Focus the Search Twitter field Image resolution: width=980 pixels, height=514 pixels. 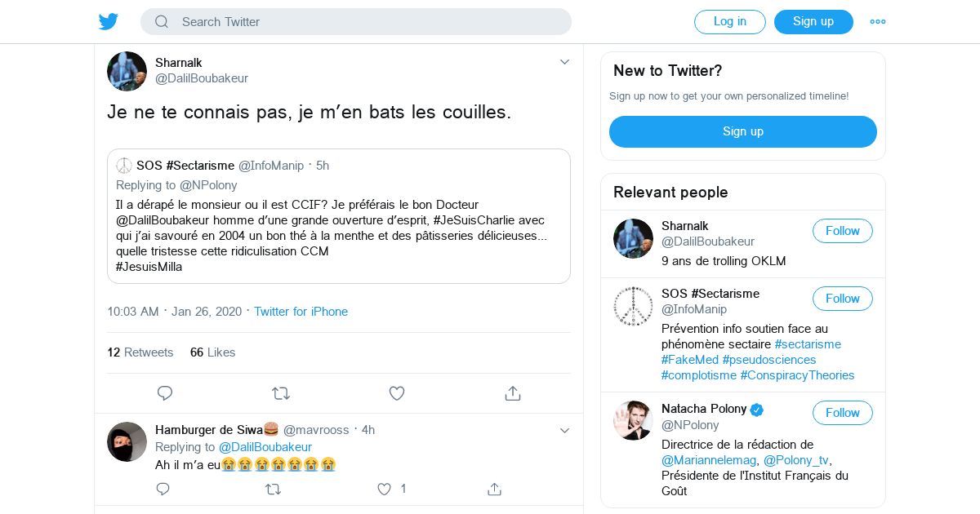[x=359, y=22]
